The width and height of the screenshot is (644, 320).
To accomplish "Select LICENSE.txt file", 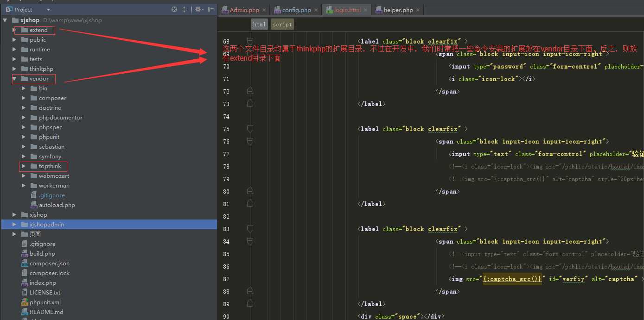I will coord(45,293).
